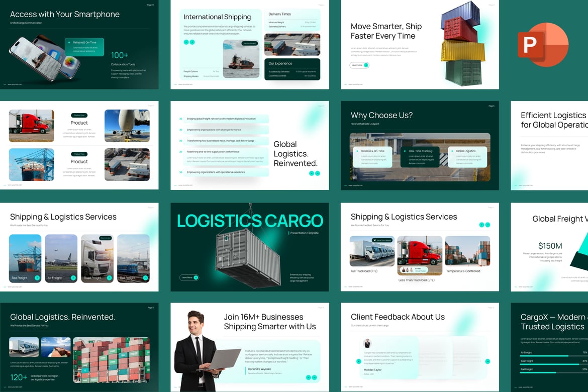The width and height of the screenshot is (588, 392).
Task: Click the arrow icon on the Rail Freight card
Action: [145, 278]
